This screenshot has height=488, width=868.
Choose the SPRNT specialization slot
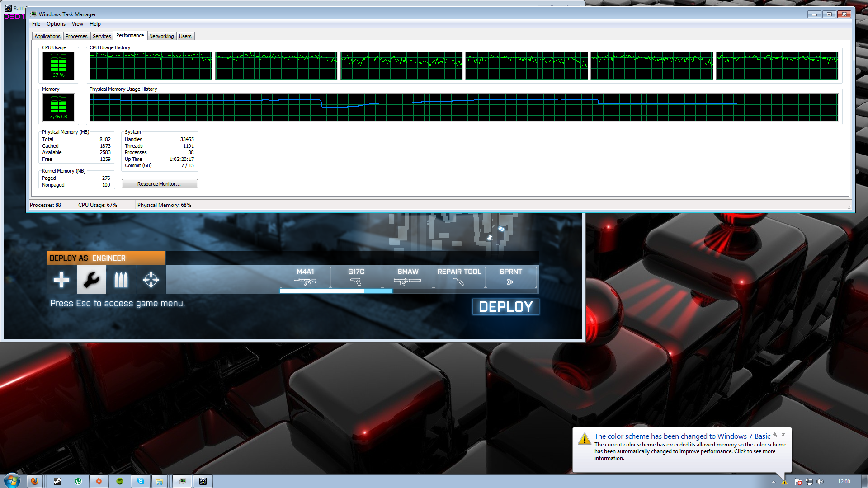tap(511, 277)
